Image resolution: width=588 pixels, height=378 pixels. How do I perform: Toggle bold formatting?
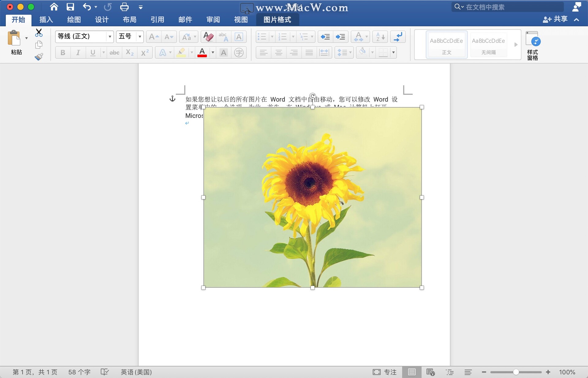[x=63, y=53]
